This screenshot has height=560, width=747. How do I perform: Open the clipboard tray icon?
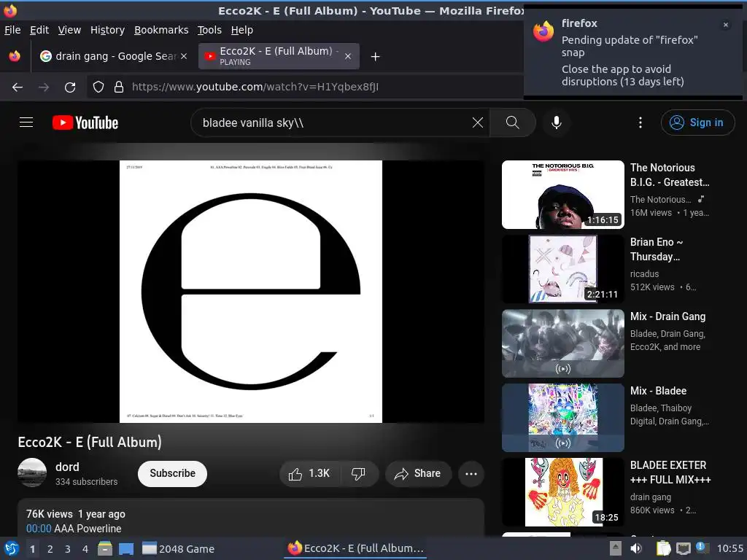coord(663,548)
